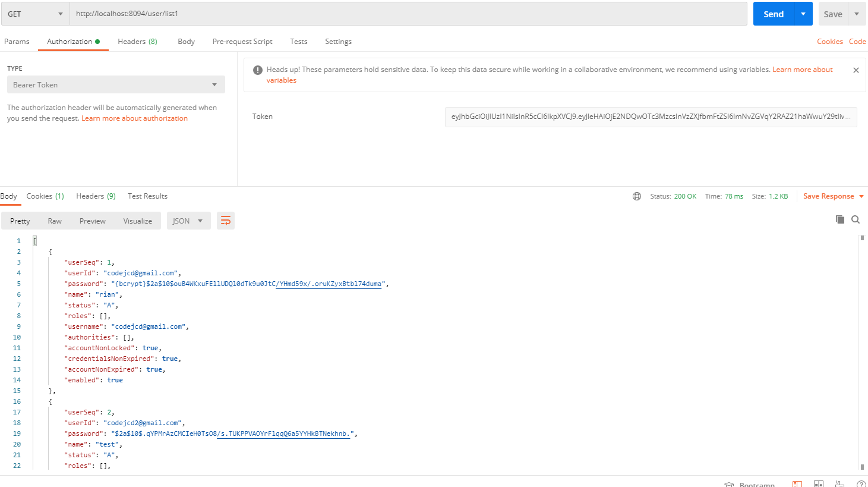Click the 200 OK status value
Viewport: 868px width, 487px height.
pos(685,196)
